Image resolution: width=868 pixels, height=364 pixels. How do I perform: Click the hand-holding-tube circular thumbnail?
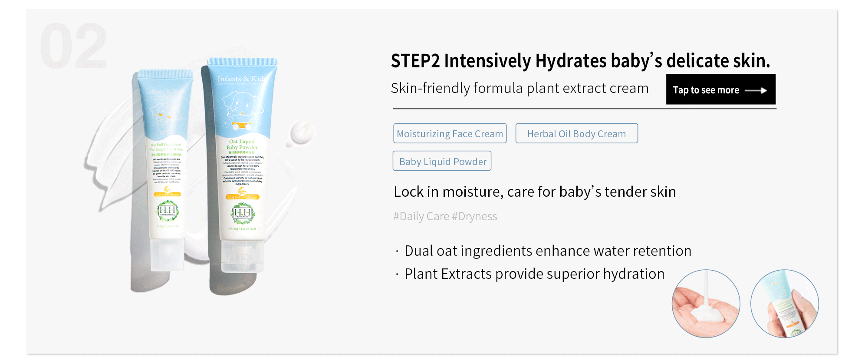point(785,304)
